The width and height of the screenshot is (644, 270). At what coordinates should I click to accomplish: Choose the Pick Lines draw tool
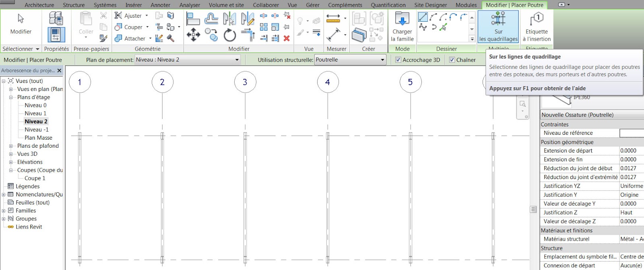443,27
